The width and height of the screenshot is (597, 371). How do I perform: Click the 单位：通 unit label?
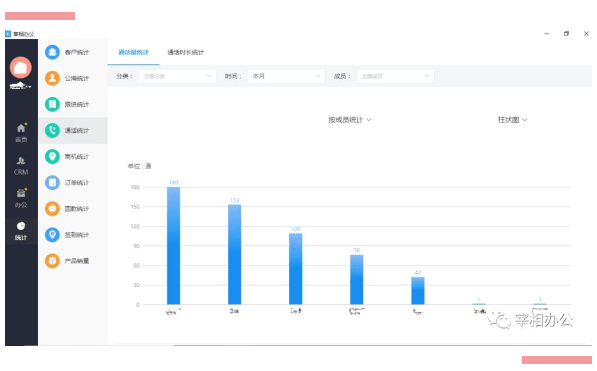tap(139, 166)
